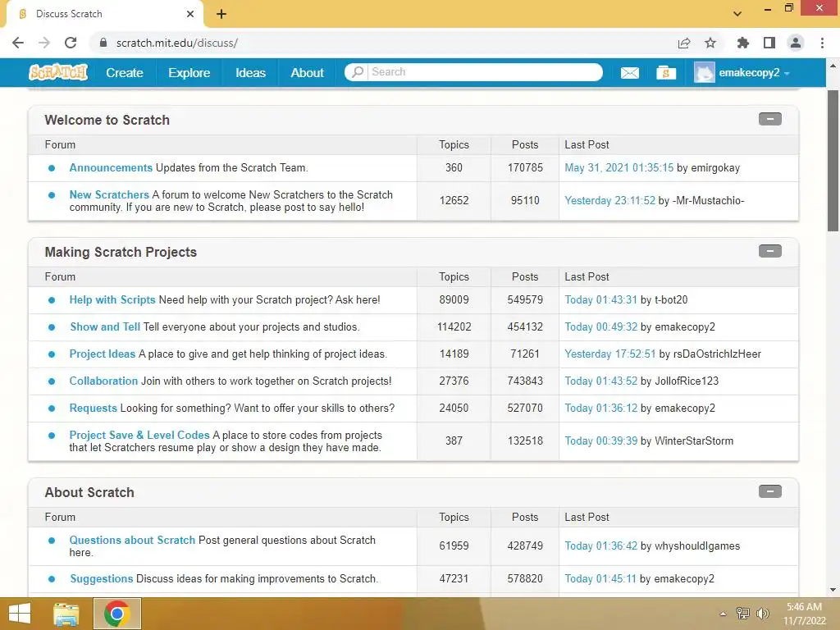View site information lock icon
840x630 pixels.
[103, 43]
